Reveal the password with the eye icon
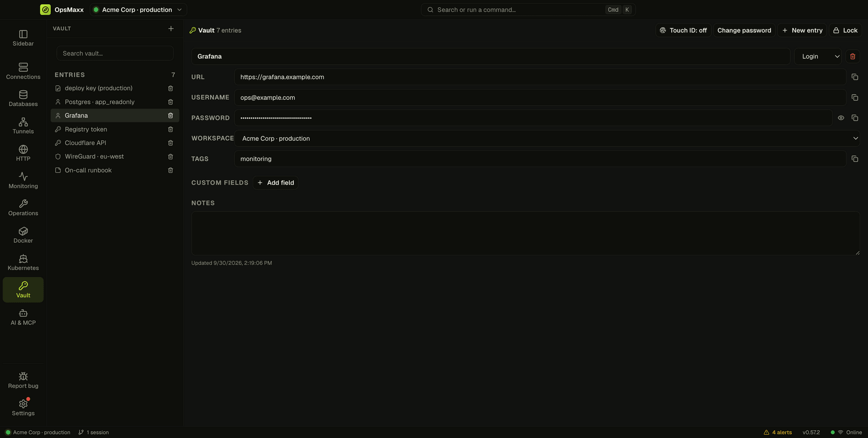The image size is (868, 438). point(841,118)
